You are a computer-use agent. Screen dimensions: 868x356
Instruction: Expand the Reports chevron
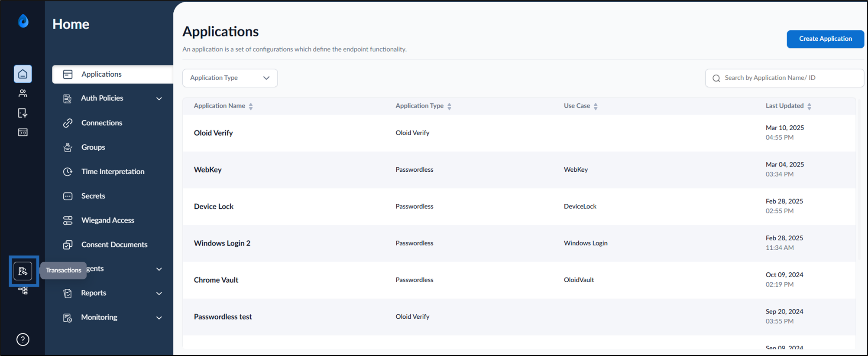click(x=159, y=294)
